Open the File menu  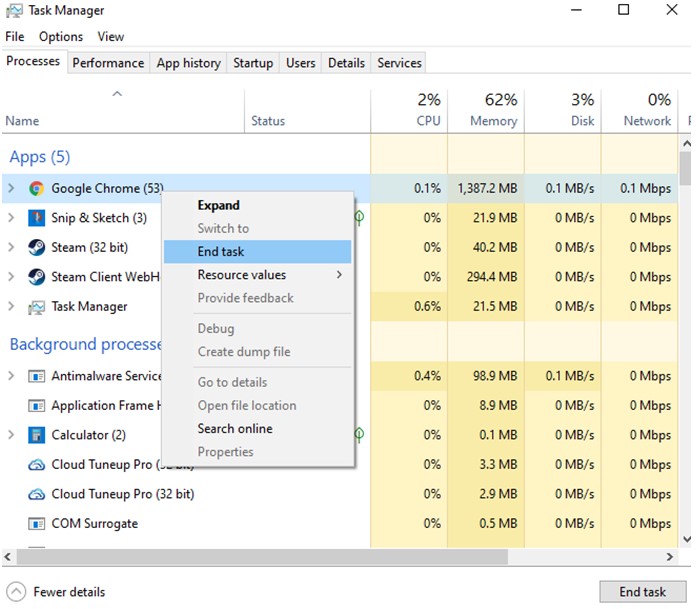15,36
